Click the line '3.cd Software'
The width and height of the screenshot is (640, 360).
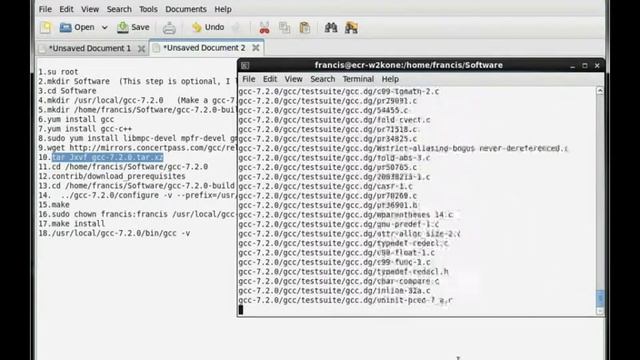(x=67, y=91)
